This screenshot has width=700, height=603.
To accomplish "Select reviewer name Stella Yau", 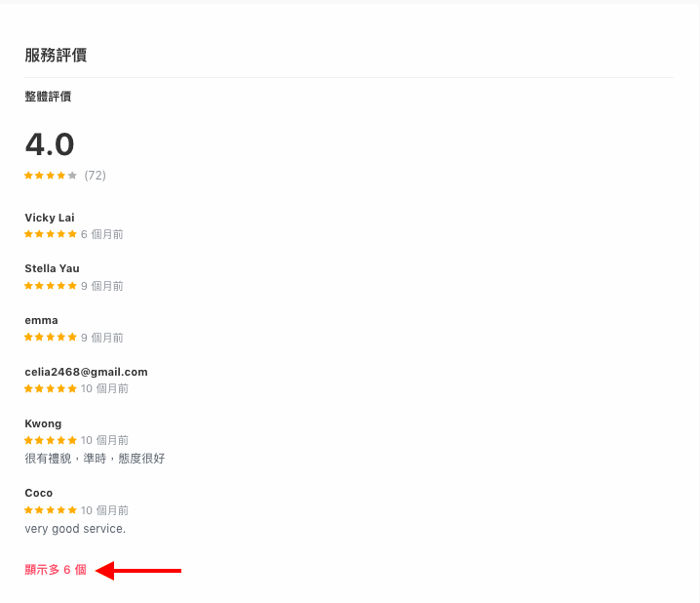I will (x=52, y=268).
